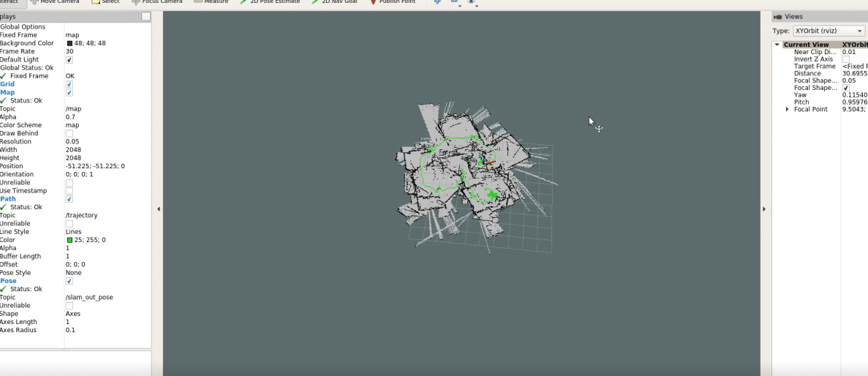This screenshot has width=868, height=376.
Task: Enable the Invert Z Axis checkbox
Action: (x=845, y=59)
